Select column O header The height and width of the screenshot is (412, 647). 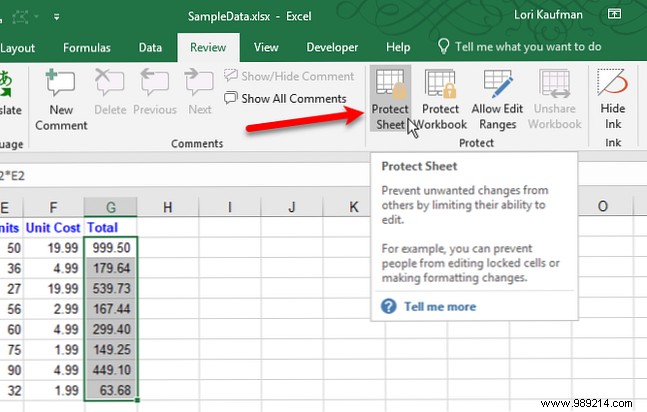[x=602, y=206]
